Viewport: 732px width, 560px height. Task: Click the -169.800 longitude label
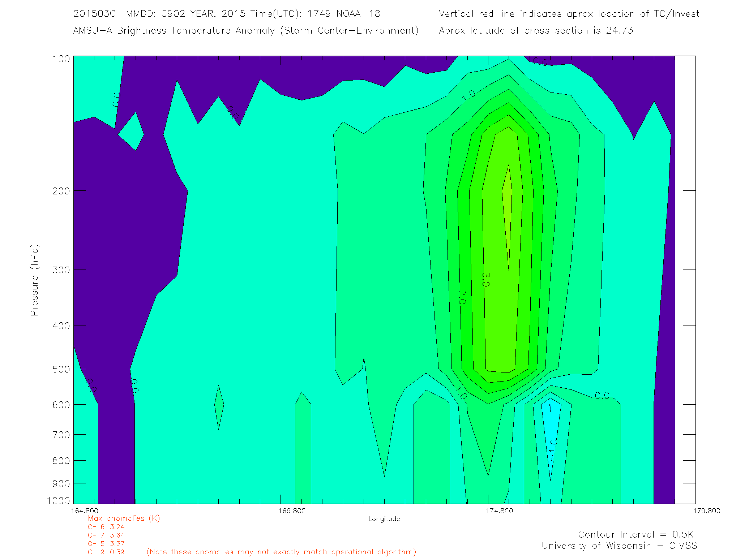[289, 511]
